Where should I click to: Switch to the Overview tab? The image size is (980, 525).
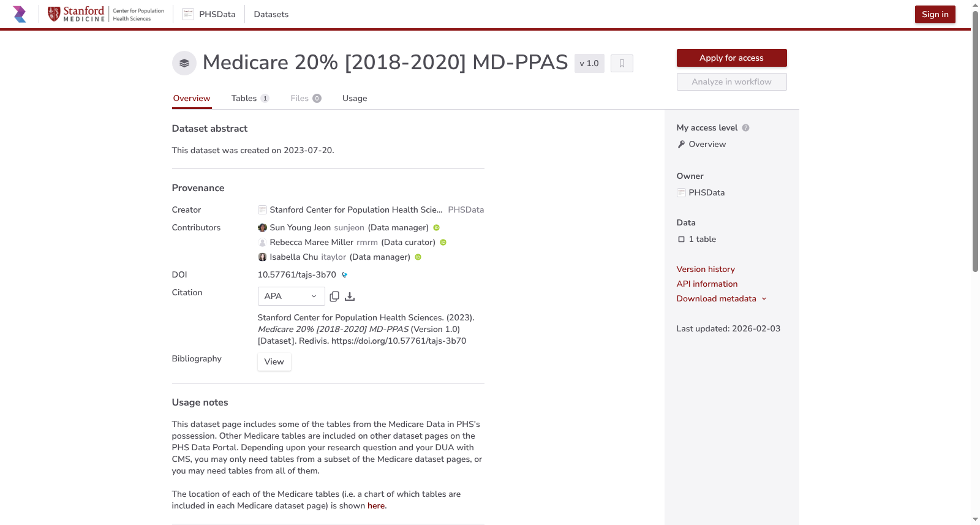pyautogui.click(x=192, y=99)
